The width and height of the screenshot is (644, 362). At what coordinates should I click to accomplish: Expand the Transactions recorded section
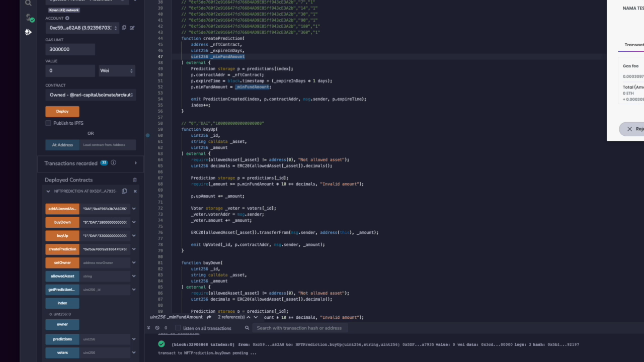135,163
